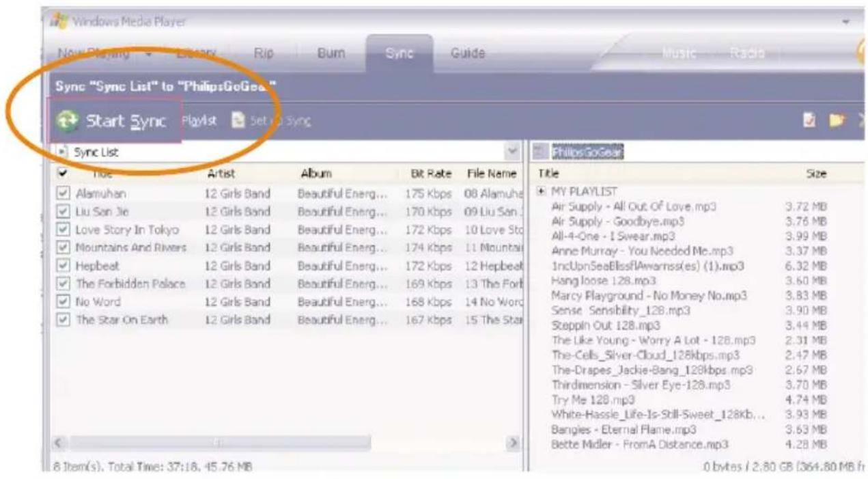Uncheck The Forbidden Palace checkbox
Screen dimensions: 868x479
[63, 284]
